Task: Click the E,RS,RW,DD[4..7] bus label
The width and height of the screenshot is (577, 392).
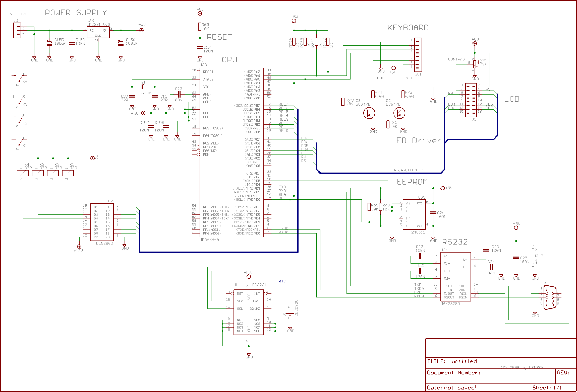Action: pyautogui.click(x=408, y=170)
